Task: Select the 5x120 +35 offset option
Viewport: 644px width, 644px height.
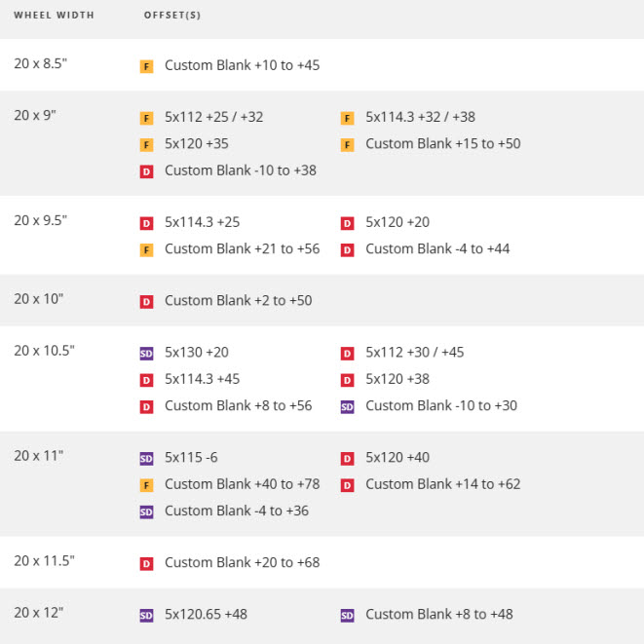Action: pos(197,143)
